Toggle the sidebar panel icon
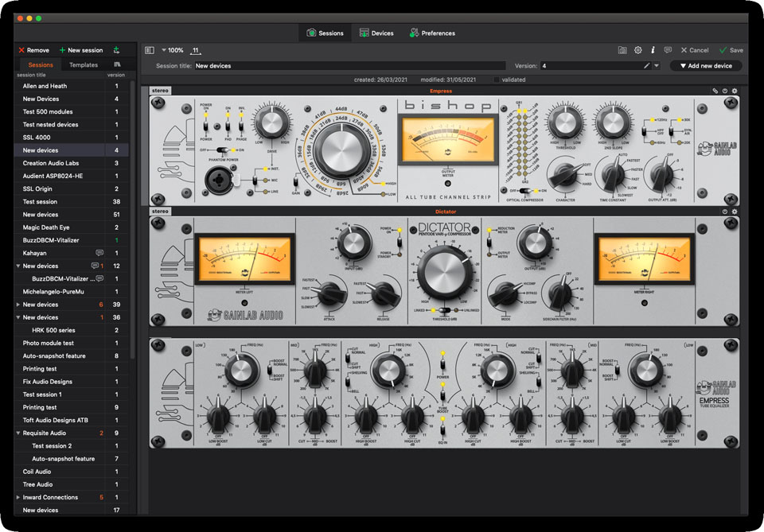The width and height of the screenshot is (764, 532). tap(150, 50)
